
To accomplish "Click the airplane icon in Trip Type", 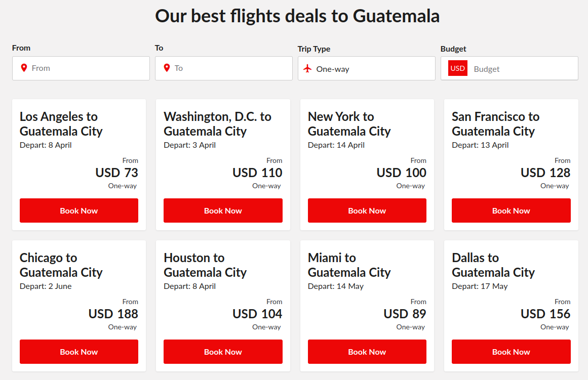I will point(307,69).
